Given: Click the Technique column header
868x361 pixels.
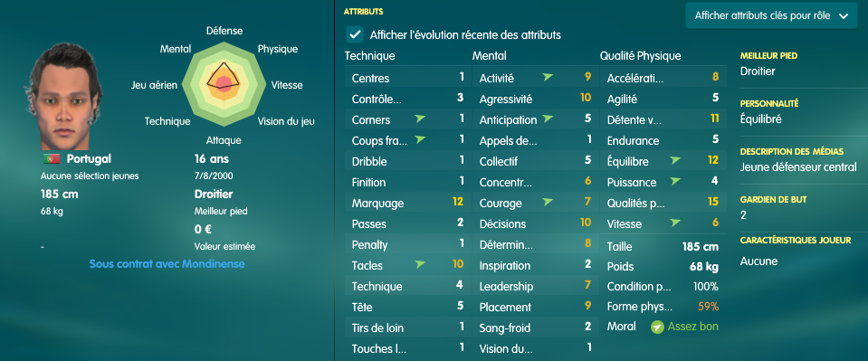Looking at the screenshot, I should point(370,56).
